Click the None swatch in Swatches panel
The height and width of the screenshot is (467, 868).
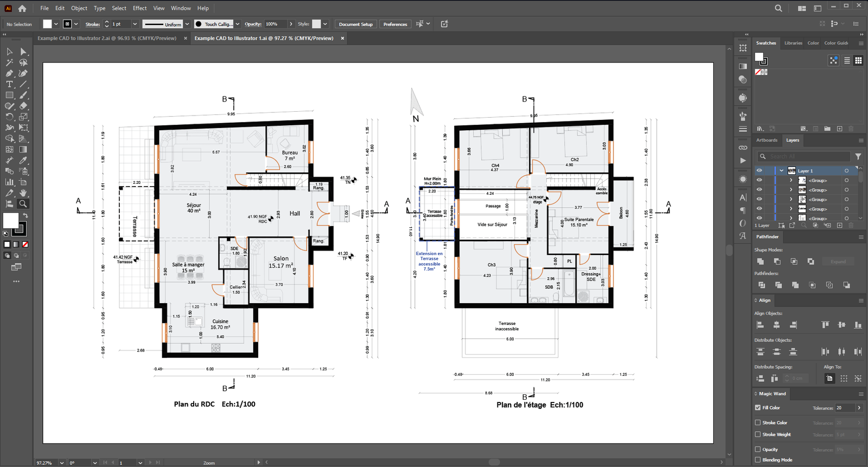(x=758, y=72)
